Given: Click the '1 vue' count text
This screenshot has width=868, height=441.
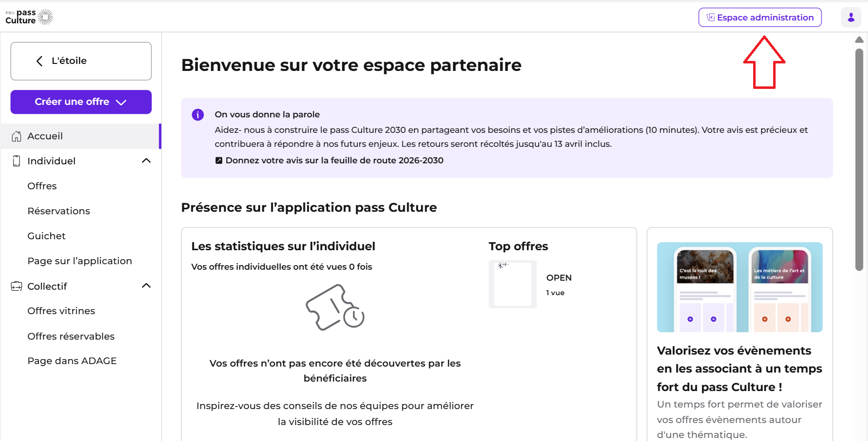Looking at the screenshot, I should 555,293.
